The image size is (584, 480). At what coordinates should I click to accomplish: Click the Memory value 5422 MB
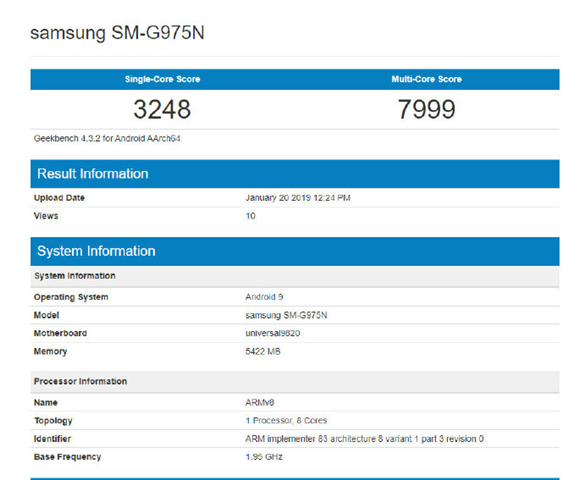[x=263, y=352]
